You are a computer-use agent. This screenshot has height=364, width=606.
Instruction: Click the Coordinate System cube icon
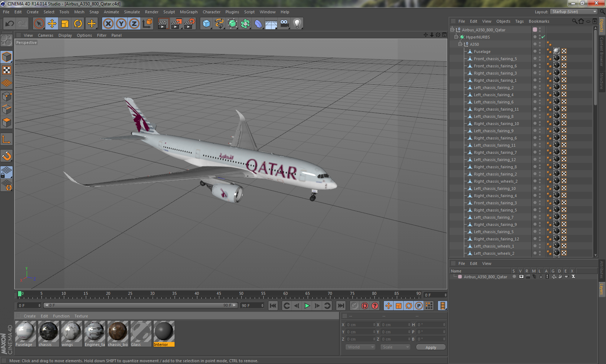click(x=147, y=24)
